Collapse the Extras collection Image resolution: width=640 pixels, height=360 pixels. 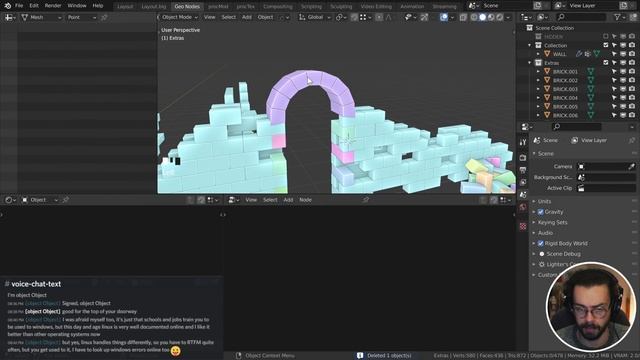[x=530, y=63]
